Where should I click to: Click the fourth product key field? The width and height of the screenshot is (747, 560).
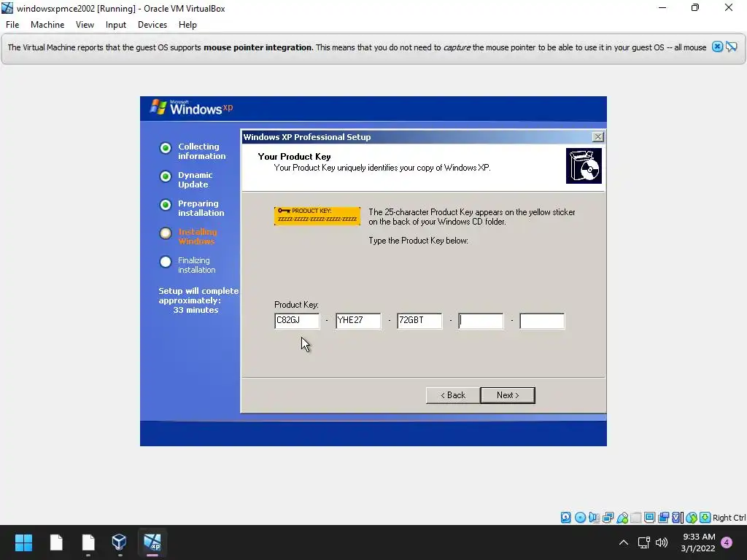(x=481, y=321)
